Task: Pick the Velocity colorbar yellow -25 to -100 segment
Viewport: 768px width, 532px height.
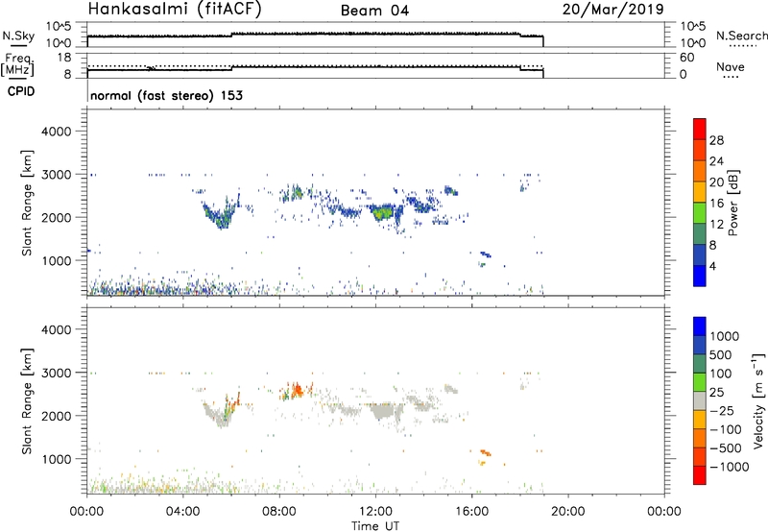Action: [x=700, y=420]
